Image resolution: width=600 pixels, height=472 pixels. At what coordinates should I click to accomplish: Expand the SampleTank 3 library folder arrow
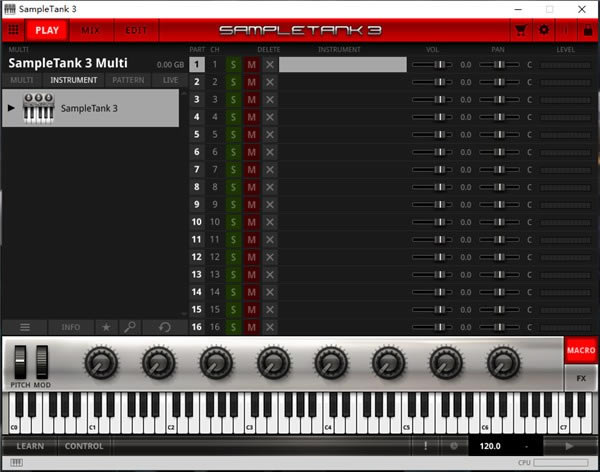point(11,108)
